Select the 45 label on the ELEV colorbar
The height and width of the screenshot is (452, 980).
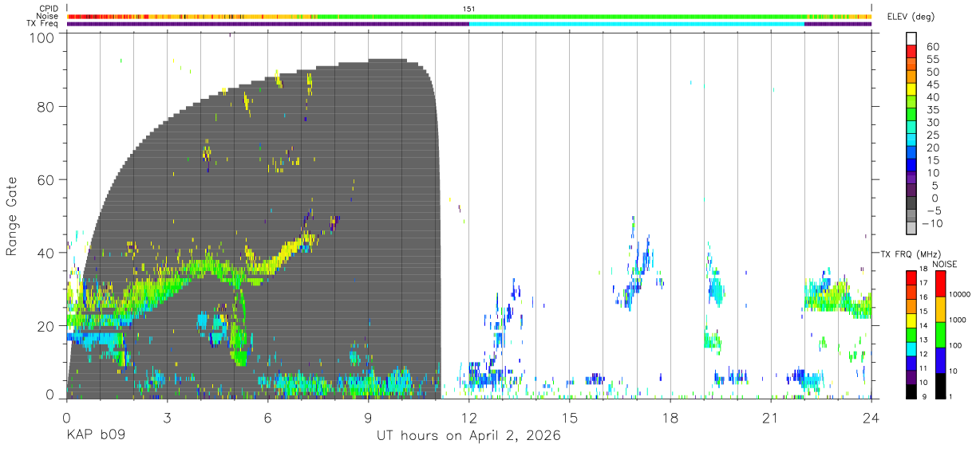(932, 85)
